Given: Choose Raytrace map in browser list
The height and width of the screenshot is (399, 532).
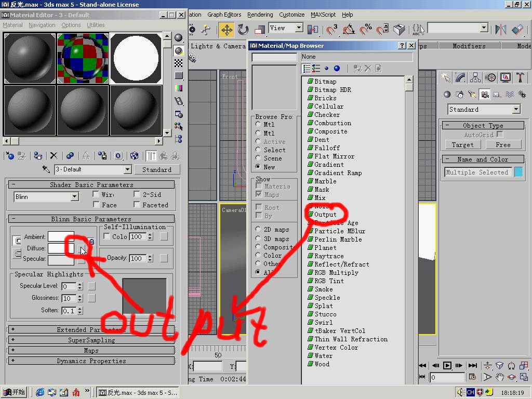Looking at the screenshot, I should (x=329, y=256).
